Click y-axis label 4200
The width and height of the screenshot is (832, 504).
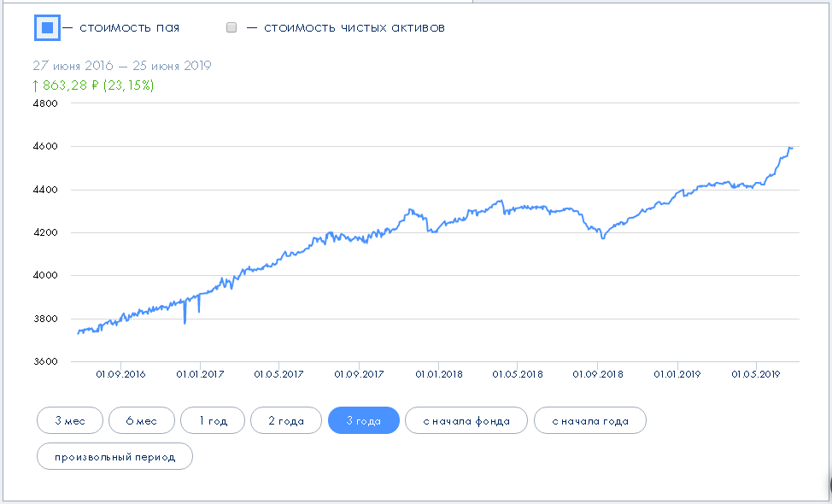click(x=45, y=232)
